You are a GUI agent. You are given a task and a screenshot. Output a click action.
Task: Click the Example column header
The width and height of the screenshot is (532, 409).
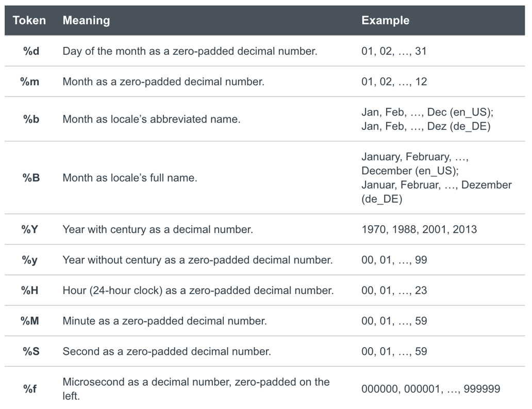click(385, 21)
